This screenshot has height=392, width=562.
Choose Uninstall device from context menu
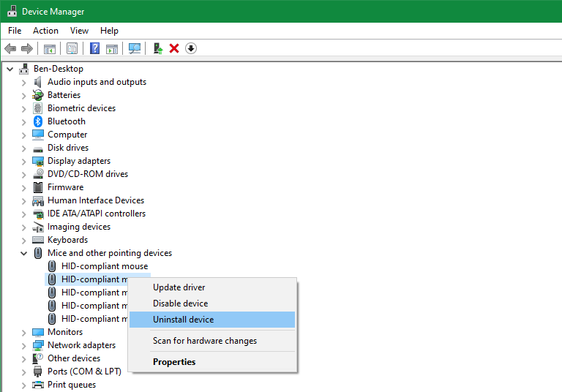(x=183, y=320)
